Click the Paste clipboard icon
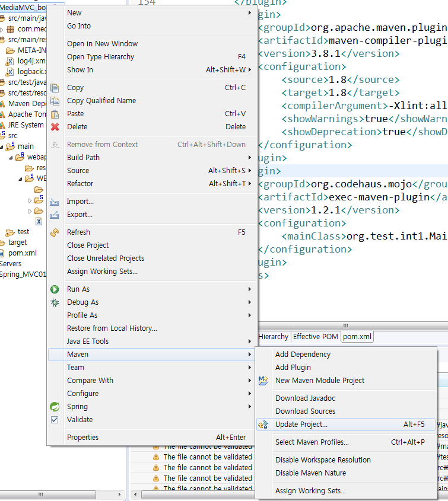Image resolution: width=448 pixels, height=501 pixels. [x=55, y=114]
